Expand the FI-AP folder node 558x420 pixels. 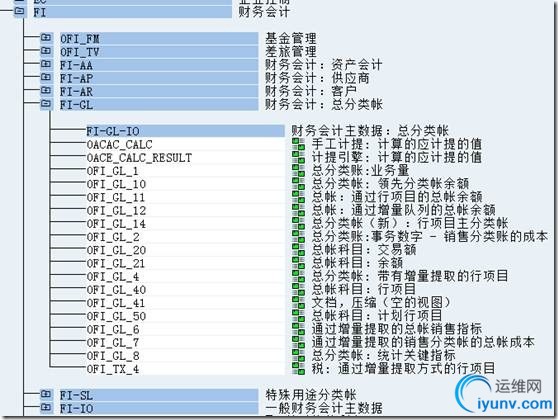coord(46,77)
